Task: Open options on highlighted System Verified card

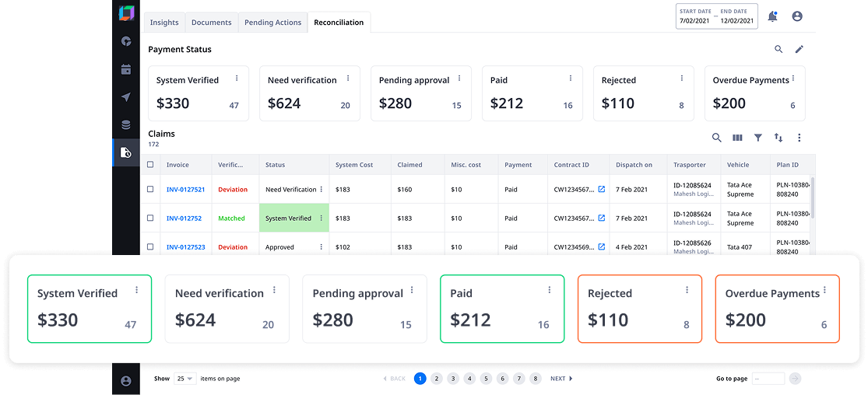Action: [137, 290]
